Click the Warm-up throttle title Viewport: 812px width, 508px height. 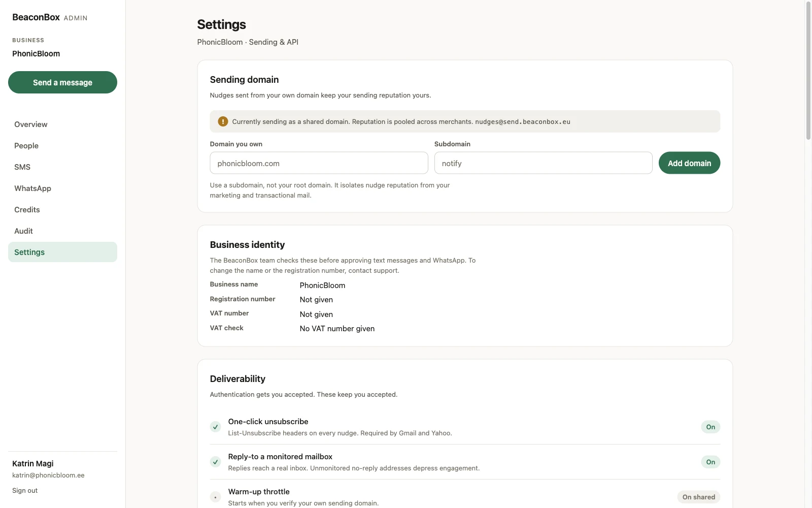[259, 492]
